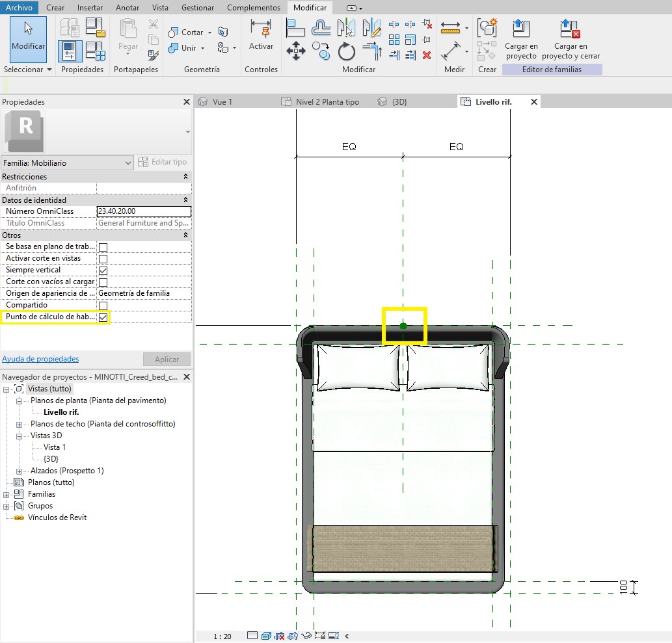This screenshot has height=643, width=672.
Task: Enable the Compartido checkbox
Action: [103, 306]
